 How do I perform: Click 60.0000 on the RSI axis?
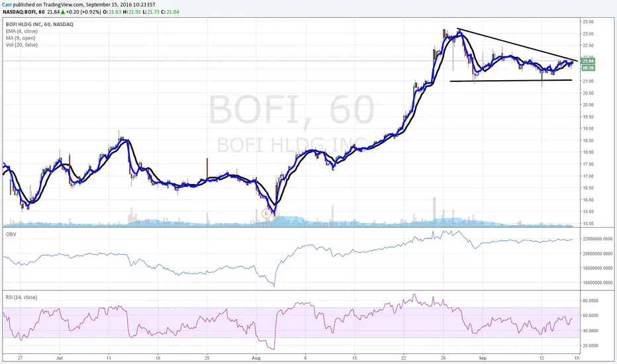[x=591, y=316]
